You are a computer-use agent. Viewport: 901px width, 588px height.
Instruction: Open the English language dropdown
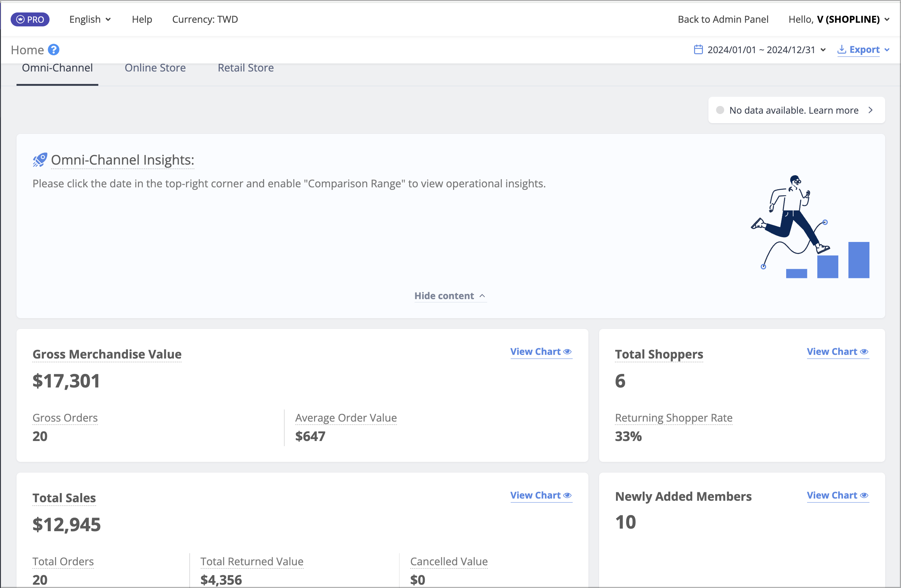pos(90,19)
